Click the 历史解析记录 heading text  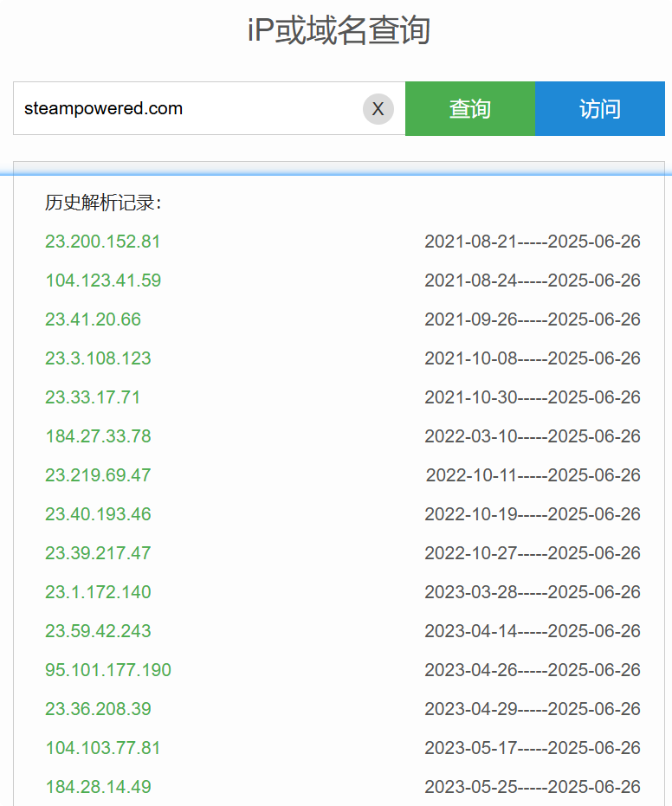[x=103, y=203]
